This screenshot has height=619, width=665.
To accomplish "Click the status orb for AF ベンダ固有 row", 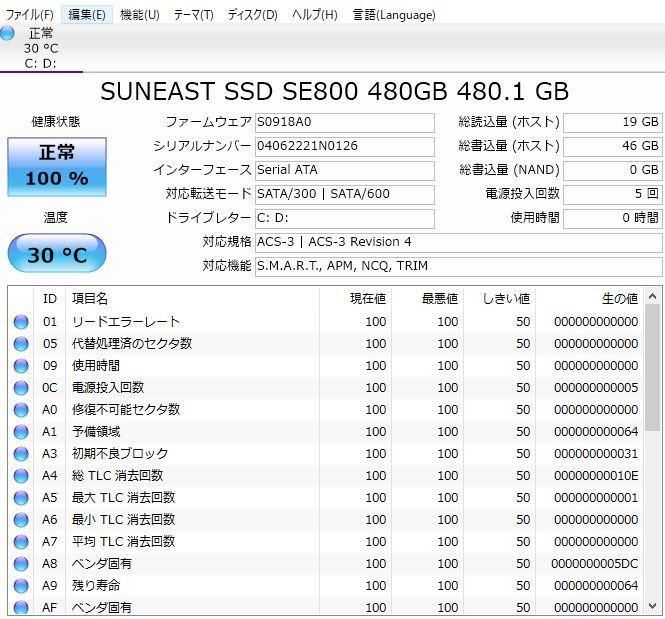I will (21, 608).
